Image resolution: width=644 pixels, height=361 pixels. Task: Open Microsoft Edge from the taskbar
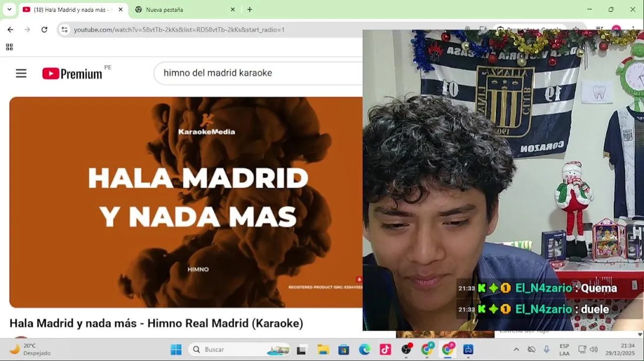pos(365,349)
